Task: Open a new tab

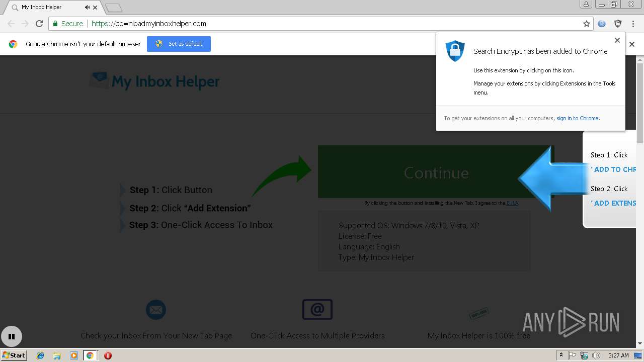Action: 114,8
